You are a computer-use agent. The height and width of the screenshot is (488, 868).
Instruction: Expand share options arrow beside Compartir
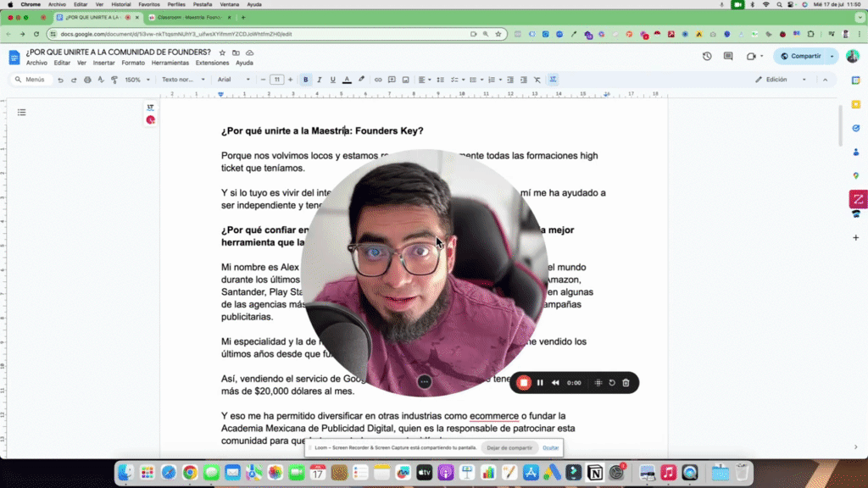pyautogui.click(x=832, y=56)
